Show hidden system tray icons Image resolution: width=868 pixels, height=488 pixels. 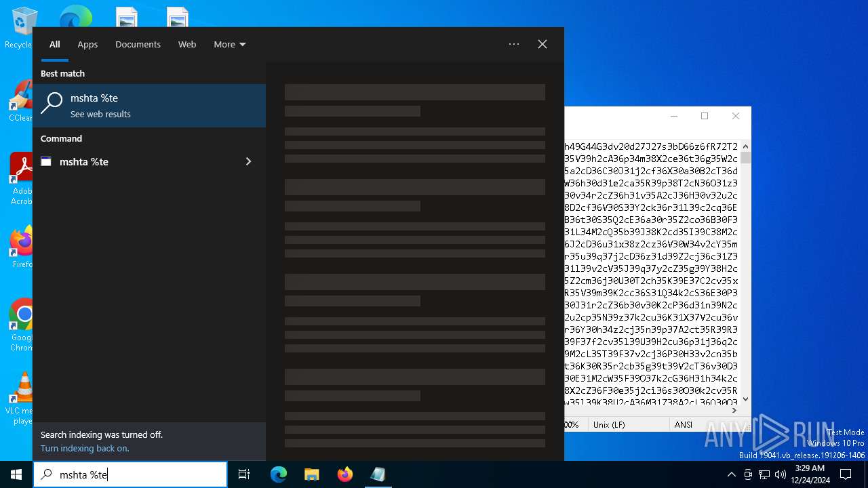(731, 474)
